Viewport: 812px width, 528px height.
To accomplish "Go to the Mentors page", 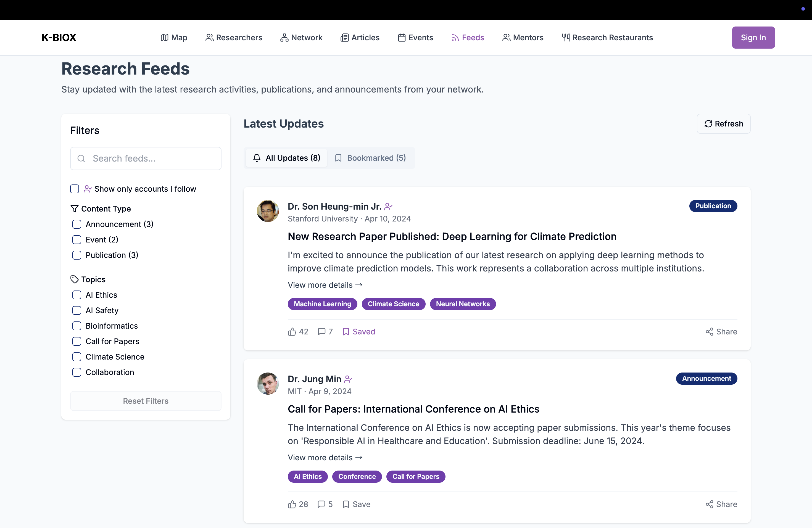I will pos(523,38).
